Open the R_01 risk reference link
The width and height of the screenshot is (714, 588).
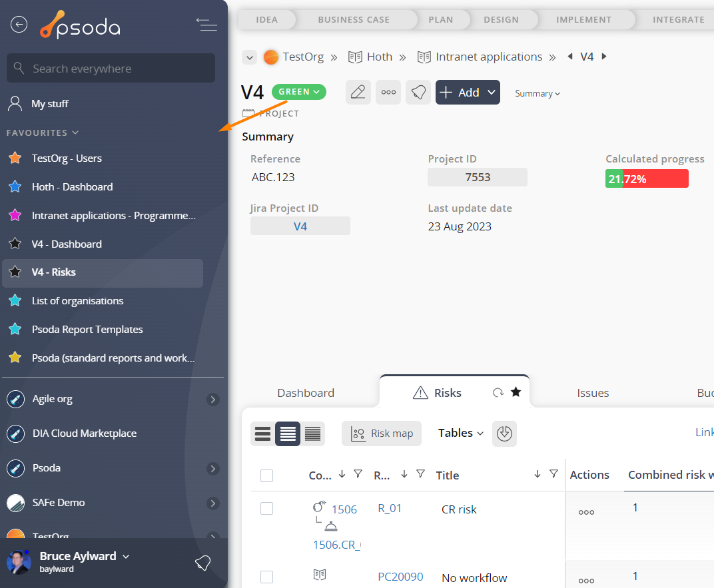389,509
